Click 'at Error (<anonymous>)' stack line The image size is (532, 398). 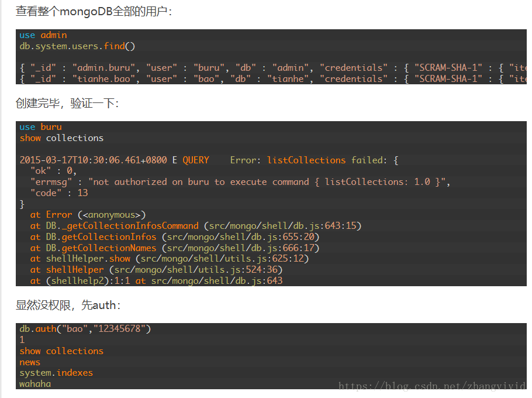88,215
